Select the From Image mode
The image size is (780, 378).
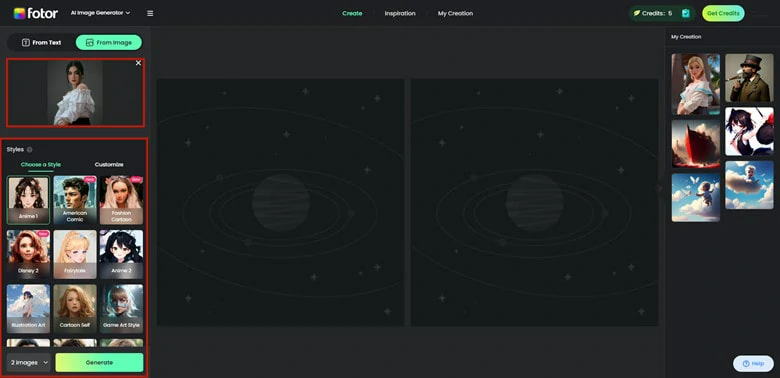(108, 43)
